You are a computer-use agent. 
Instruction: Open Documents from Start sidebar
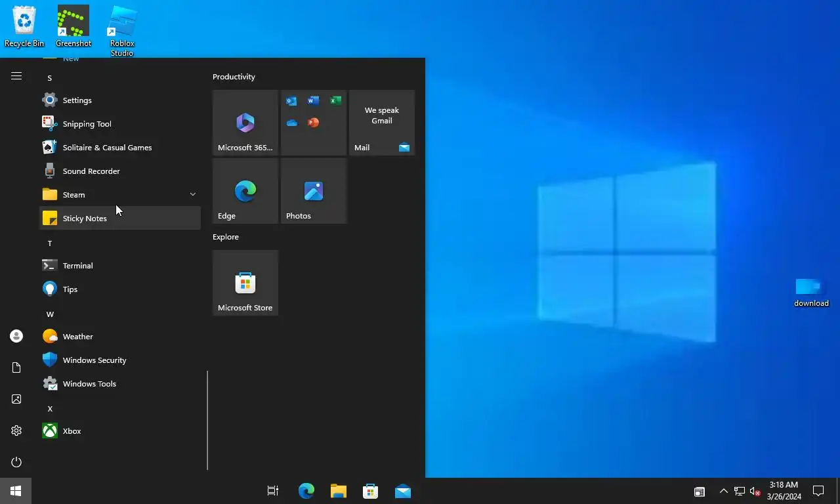coord(16,367)
